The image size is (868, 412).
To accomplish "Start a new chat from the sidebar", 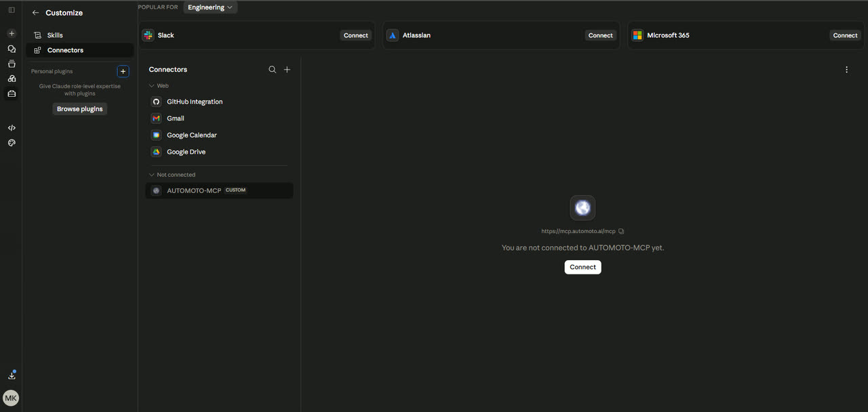I will pos(12,33).
